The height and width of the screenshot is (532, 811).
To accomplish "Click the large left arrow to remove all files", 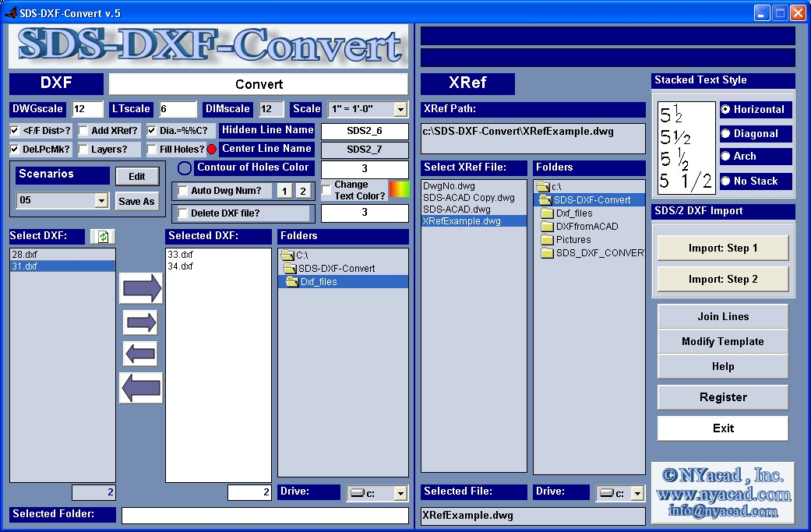I will point(141,388).
